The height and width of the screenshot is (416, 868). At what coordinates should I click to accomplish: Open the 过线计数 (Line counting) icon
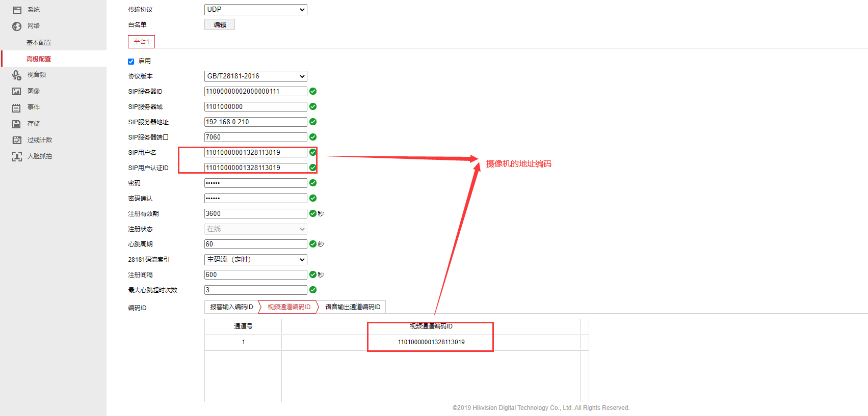click(17, 140)
